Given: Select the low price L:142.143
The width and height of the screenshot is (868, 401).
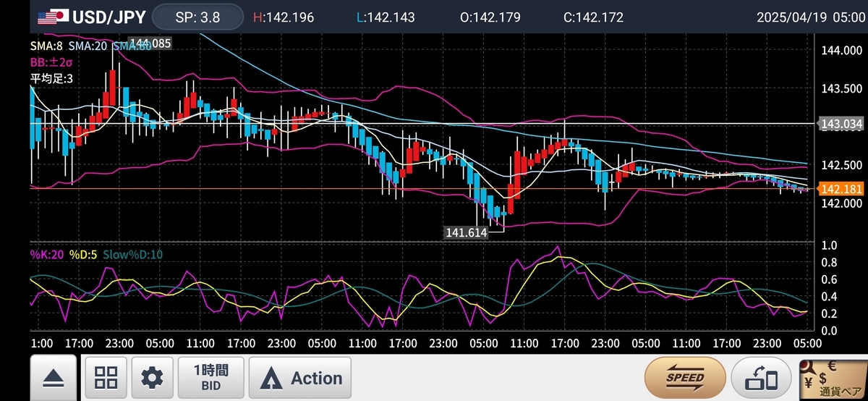Looking at the screenshot, I should tap(384, 17).
